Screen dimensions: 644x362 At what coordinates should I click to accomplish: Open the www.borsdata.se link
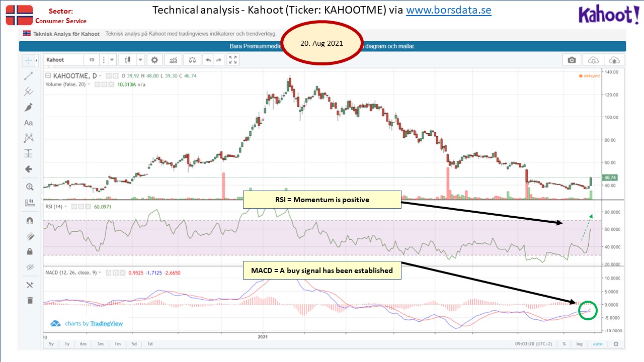click(449, 10)
